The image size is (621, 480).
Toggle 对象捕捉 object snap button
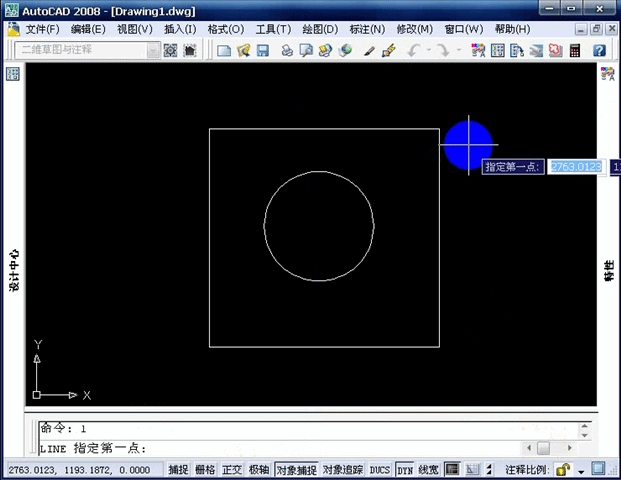coord(296,470)
